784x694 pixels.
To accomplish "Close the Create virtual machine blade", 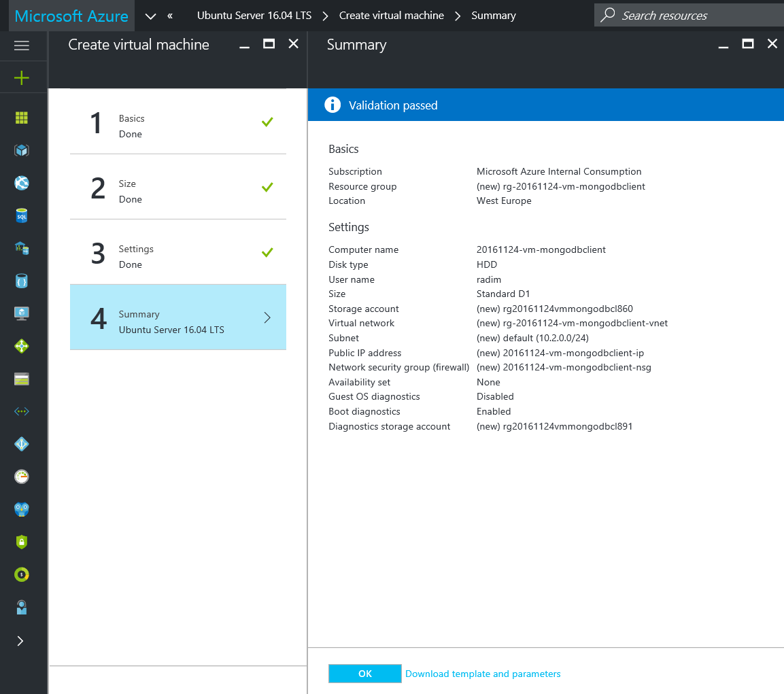I will 294,44.
